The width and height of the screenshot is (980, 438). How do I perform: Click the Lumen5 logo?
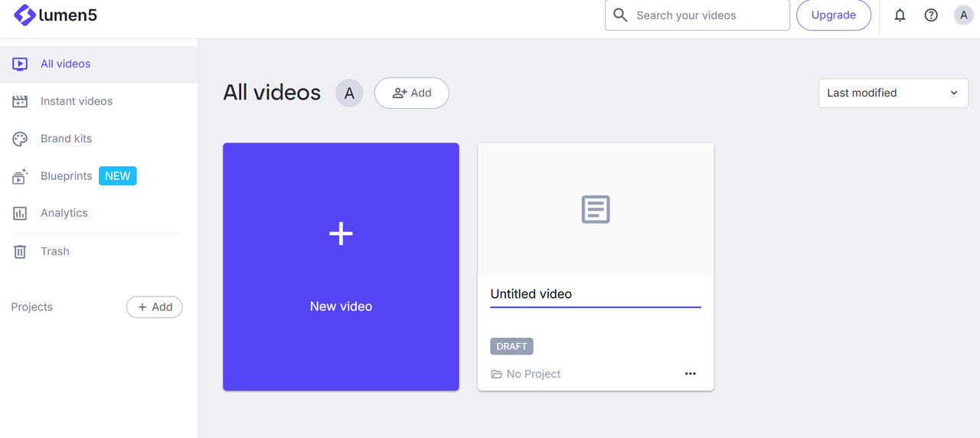coord(55,15)
